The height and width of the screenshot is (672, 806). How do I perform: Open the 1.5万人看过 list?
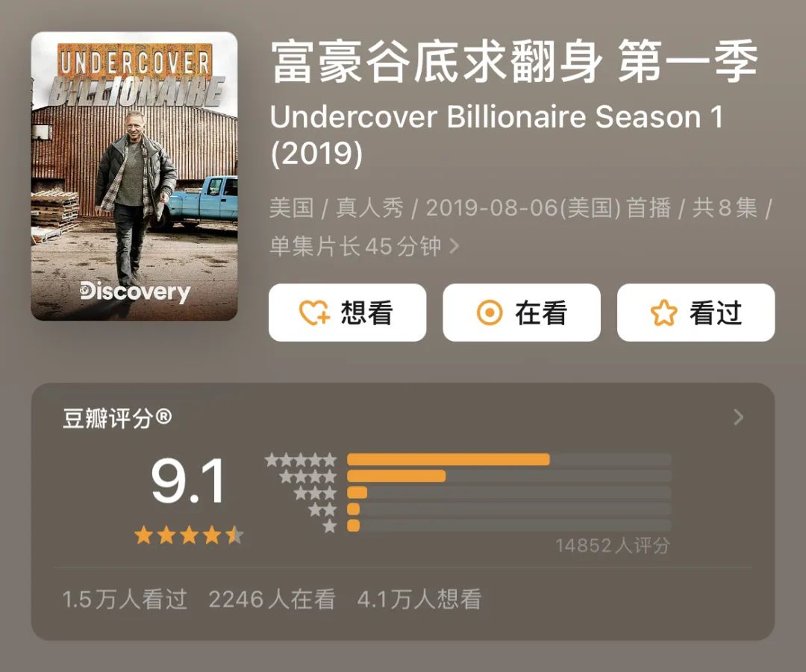click(x=125, y=600)
